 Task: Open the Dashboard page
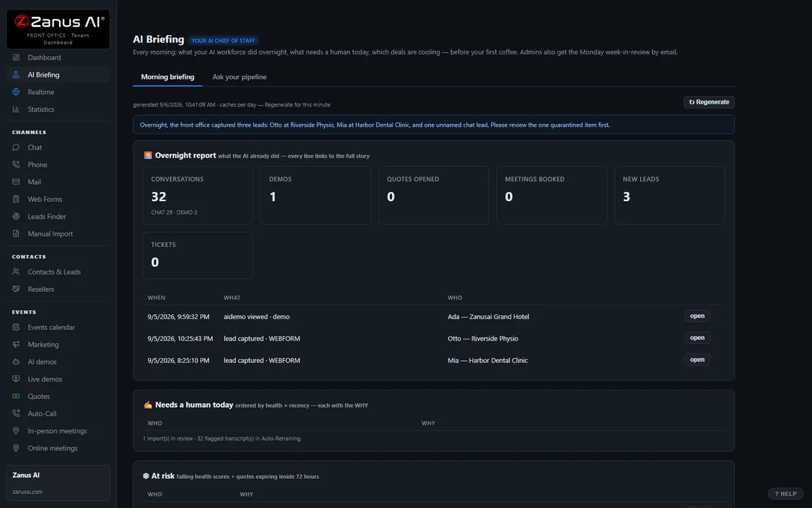pos(58,58)
